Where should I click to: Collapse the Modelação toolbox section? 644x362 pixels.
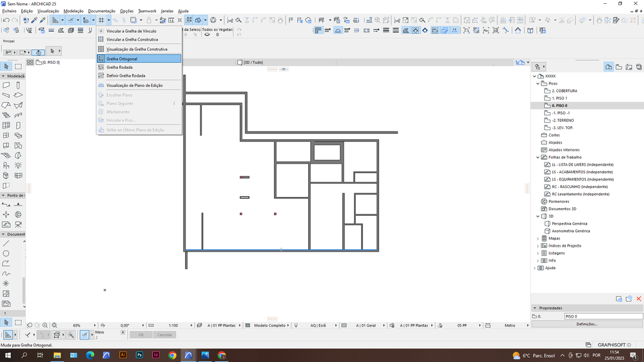[x=3, y=76]
